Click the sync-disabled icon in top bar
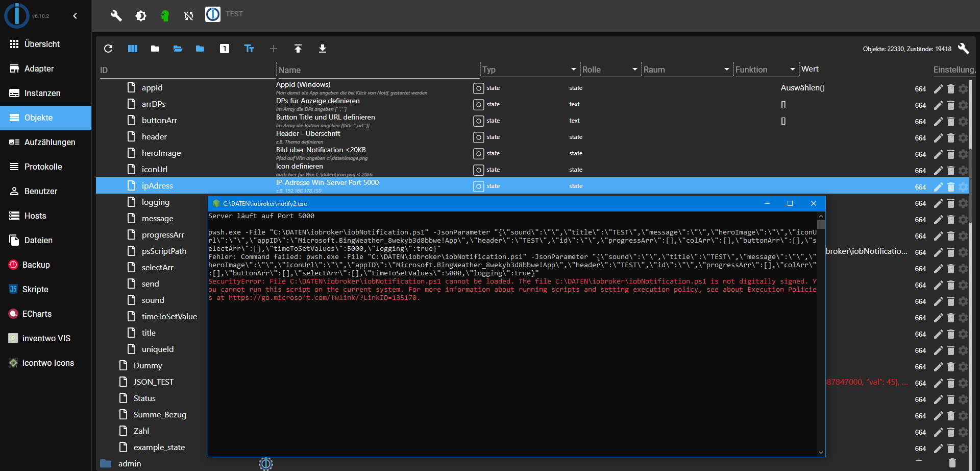The image size is (980, 471). pos(189,16)
